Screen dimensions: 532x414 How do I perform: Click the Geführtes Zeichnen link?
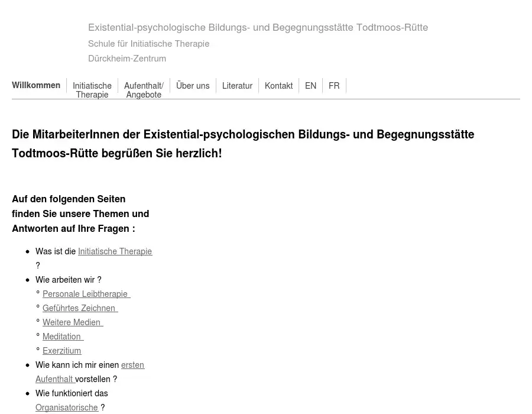(x=79, y=308)
